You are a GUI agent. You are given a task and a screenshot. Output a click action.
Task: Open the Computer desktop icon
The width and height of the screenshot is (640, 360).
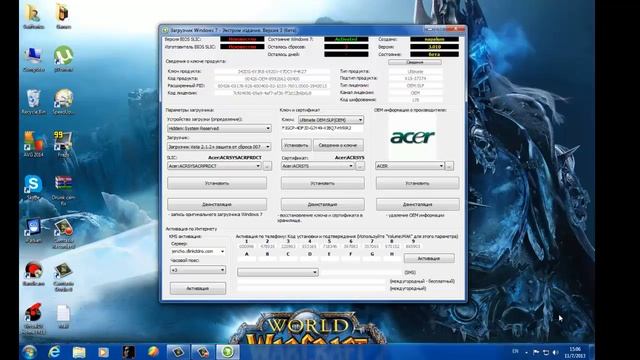click(x=33, y=59)
